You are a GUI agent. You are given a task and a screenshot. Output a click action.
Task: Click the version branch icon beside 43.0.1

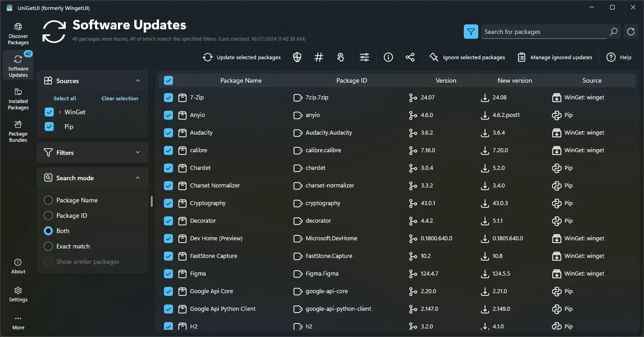click(x=413, y=203)
